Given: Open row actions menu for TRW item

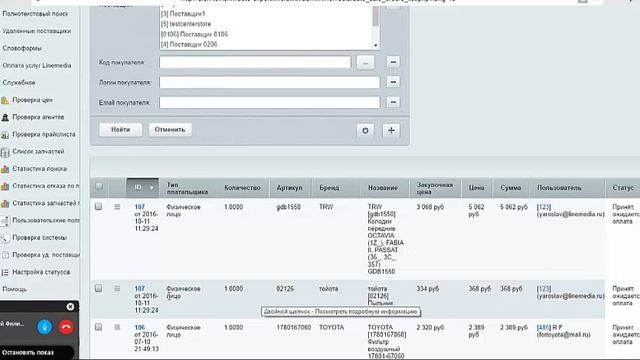Looking at the screenshot, I should coord(117,207).
